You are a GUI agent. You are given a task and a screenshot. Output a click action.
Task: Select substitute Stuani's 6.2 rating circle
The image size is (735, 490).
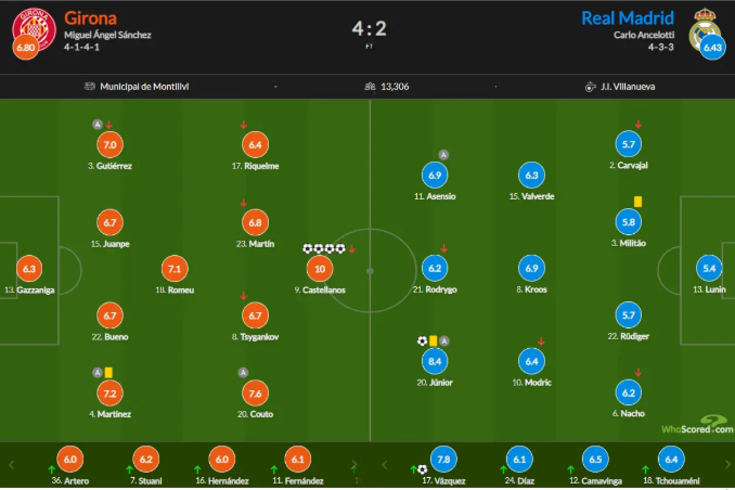(146, 459)
